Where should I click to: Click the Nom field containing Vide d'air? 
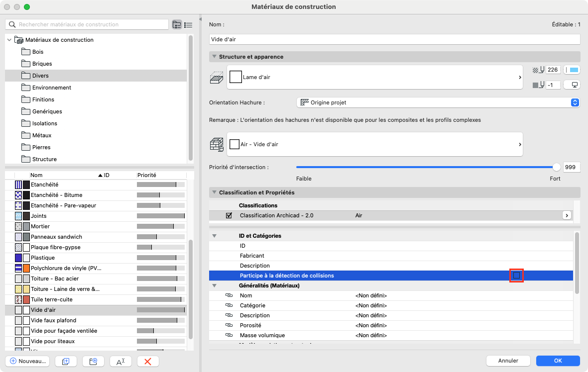[394, 39]
